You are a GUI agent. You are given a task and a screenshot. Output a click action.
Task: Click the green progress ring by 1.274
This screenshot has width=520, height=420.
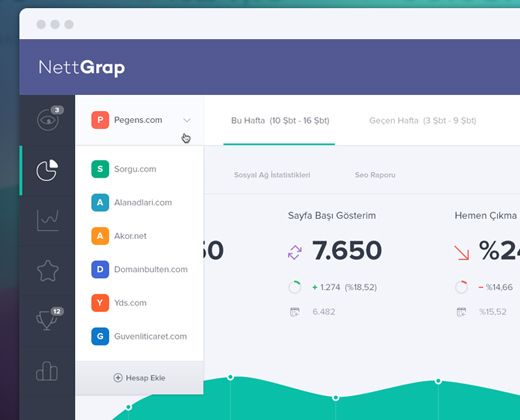click(295, 287)
